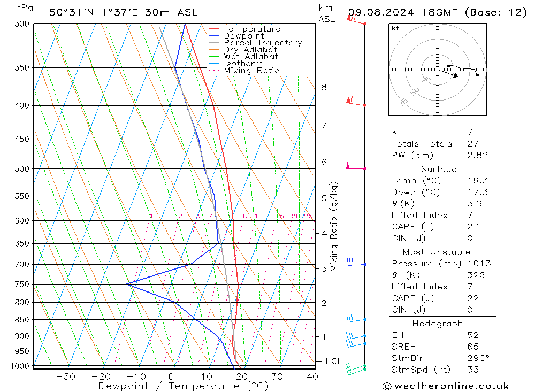The image size is (535, 392).
Task: Click the 'SREH' value '65'
Action: point(473,347)
